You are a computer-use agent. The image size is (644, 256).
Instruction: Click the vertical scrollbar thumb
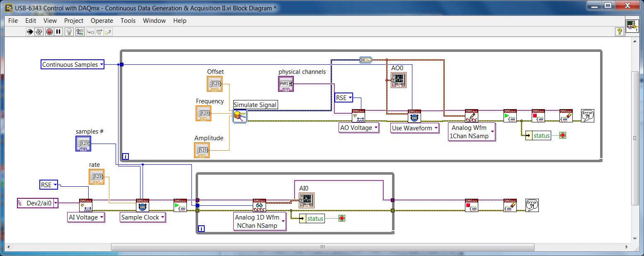click(x=635, y=138)
